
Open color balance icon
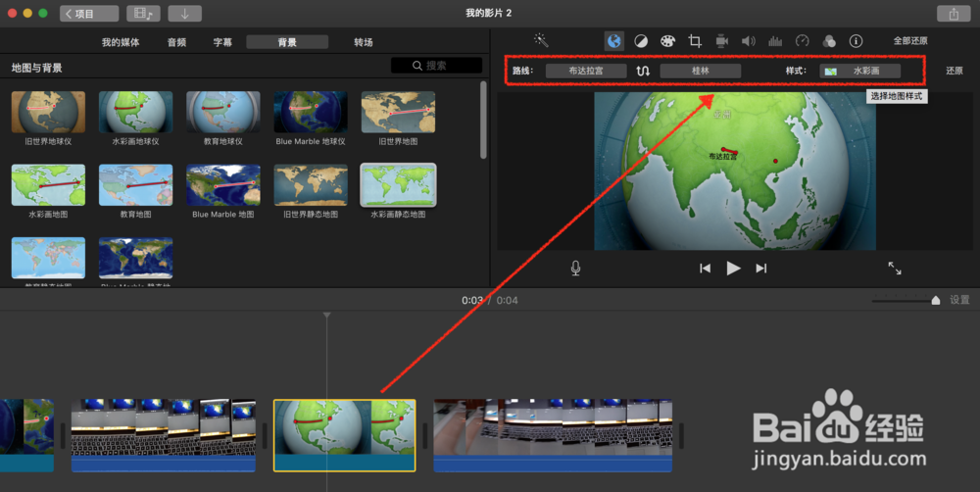tap(641, 41)
